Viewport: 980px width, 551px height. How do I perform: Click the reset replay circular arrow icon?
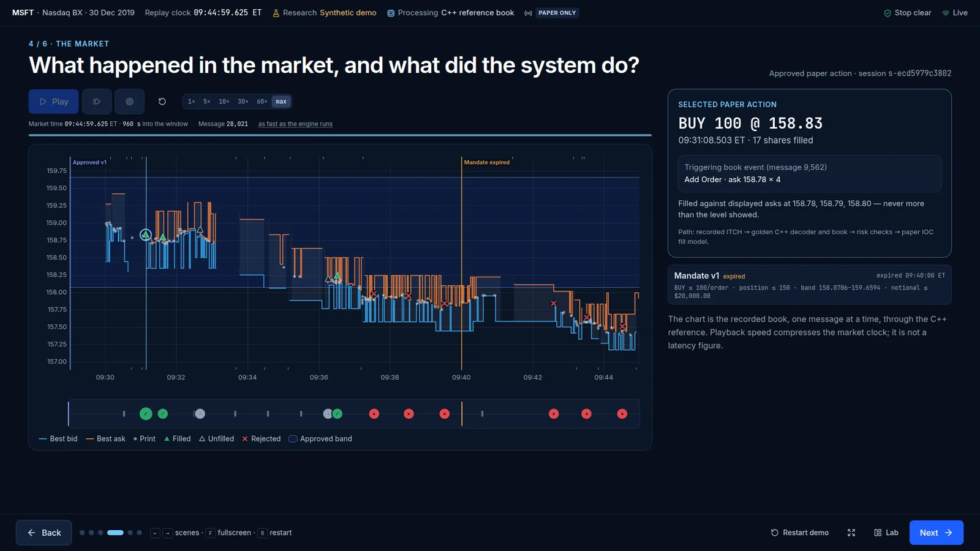(162, 102)
